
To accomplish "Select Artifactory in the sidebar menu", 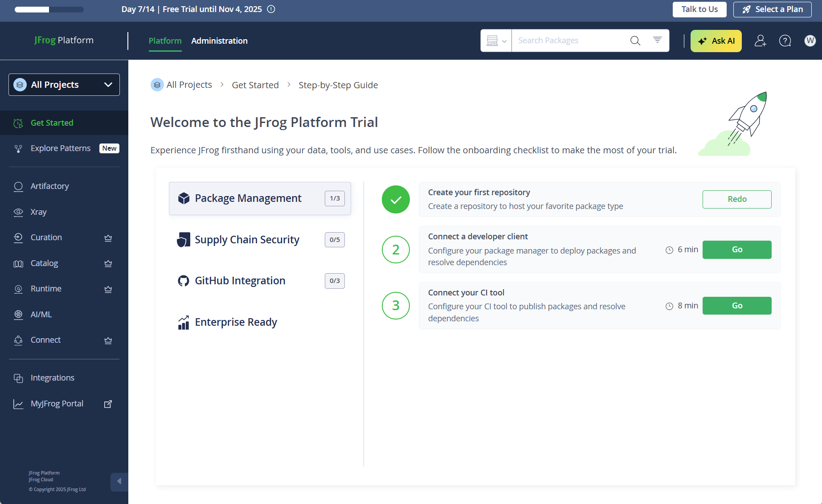I will [x=49, y=186].
